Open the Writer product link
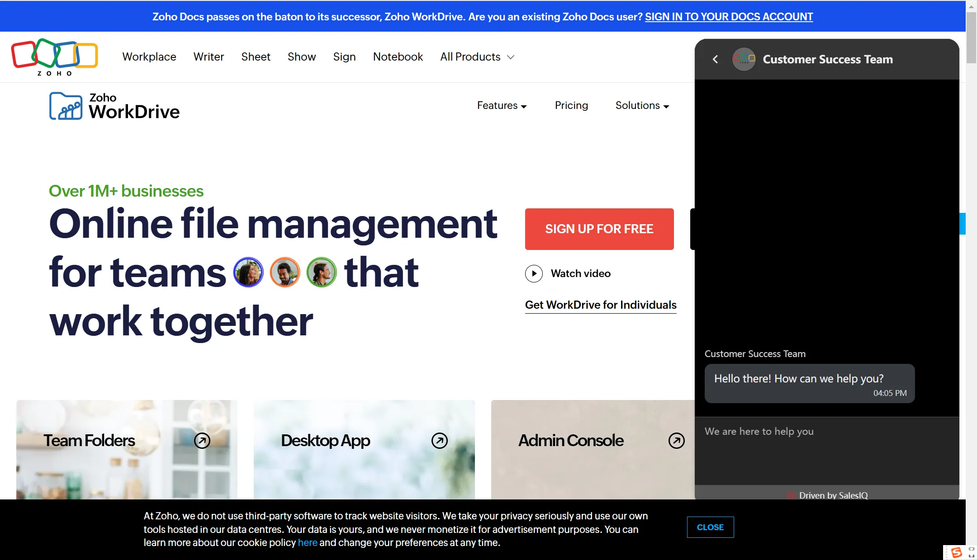Viewport: 977px width, 560px height. coord(209,57)
